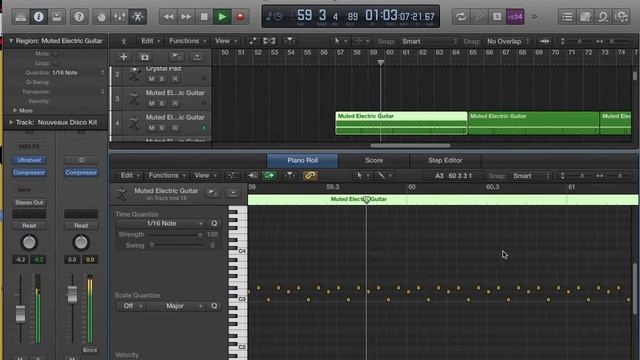Toggle the Solo mode control bar icon
Screen dimensions: 640x360
coord(497,17)
